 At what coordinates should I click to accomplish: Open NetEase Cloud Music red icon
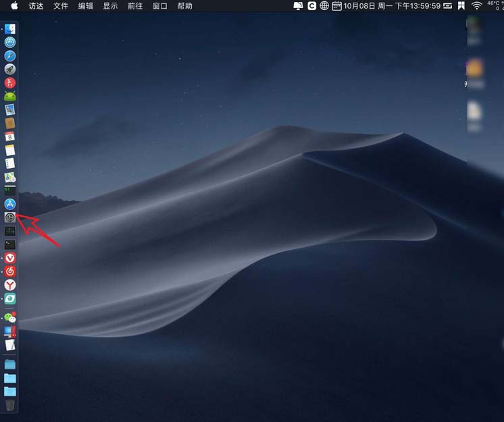click(x=10, y=271)
